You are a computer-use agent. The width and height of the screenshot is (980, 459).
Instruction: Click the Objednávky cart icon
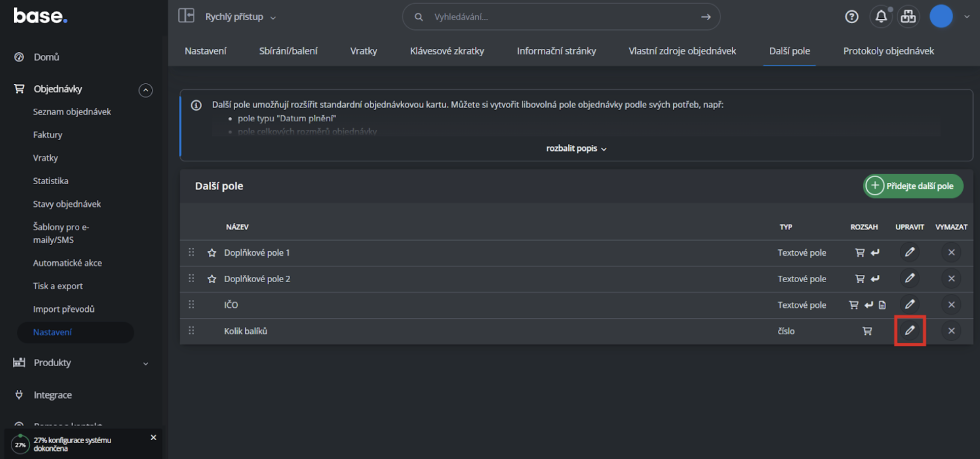[19, 89]
